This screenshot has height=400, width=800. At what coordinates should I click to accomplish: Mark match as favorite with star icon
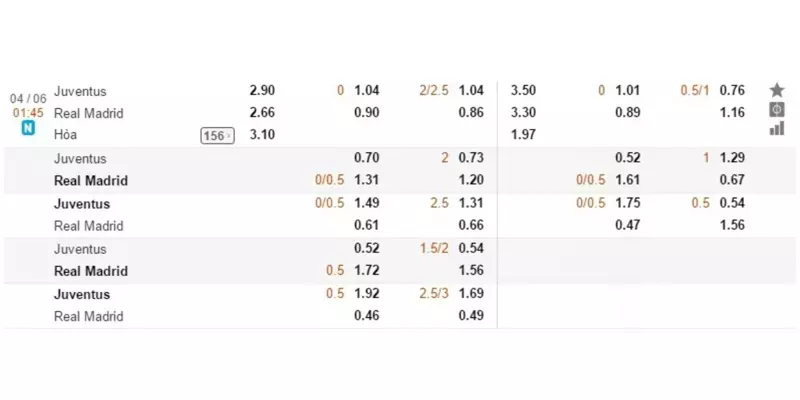777,91
